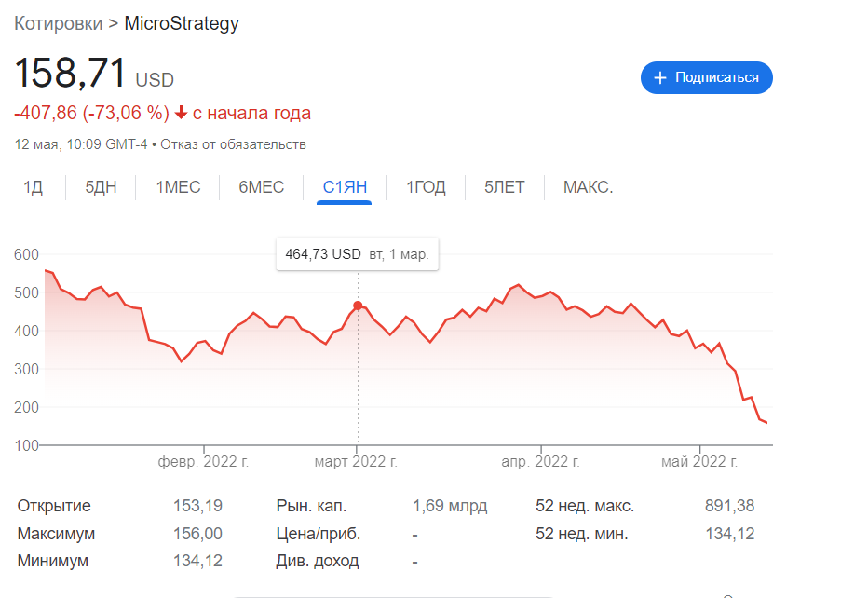Click the -407,86 (-73,06 %) change text
Viewport: 868px width, 598px height.
click(92, 113)
